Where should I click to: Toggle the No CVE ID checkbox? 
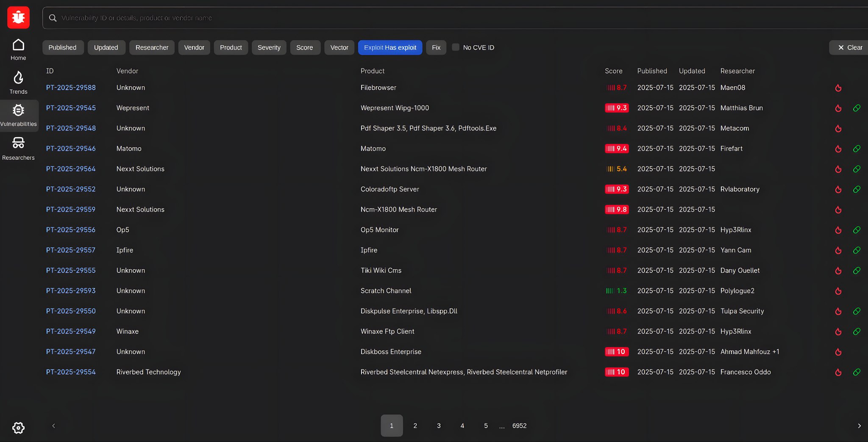click(456, 47)
